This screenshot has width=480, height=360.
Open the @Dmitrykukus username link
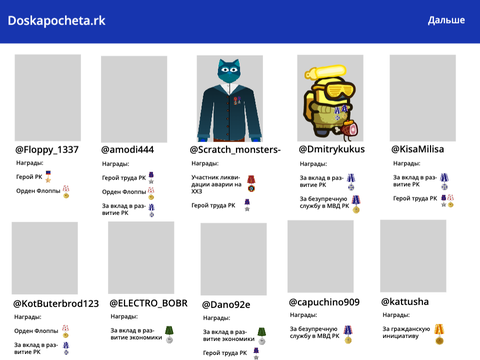tap(331, 149)
